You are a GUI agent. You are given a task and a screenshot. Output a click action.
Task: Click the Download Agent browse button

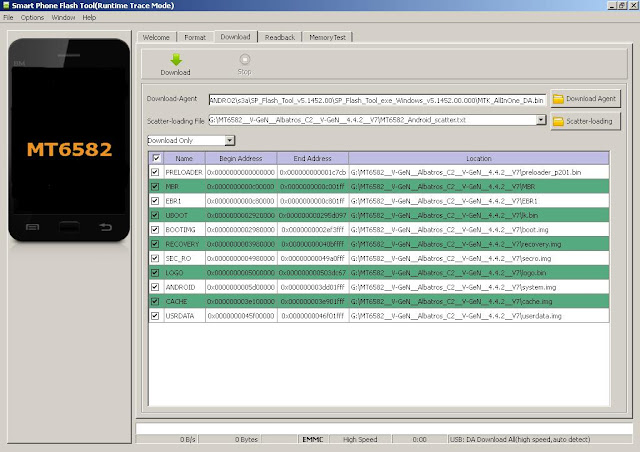[585, 99]
